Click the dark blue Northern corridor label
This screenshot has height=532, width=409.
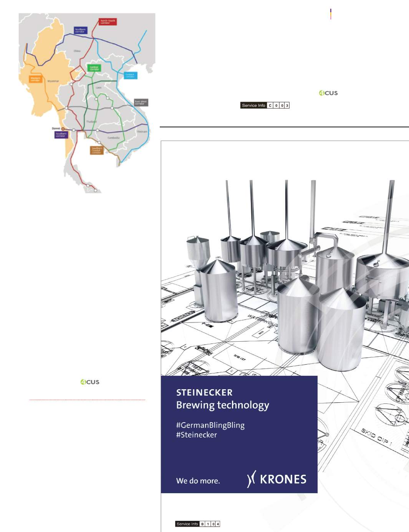point(80,30)
